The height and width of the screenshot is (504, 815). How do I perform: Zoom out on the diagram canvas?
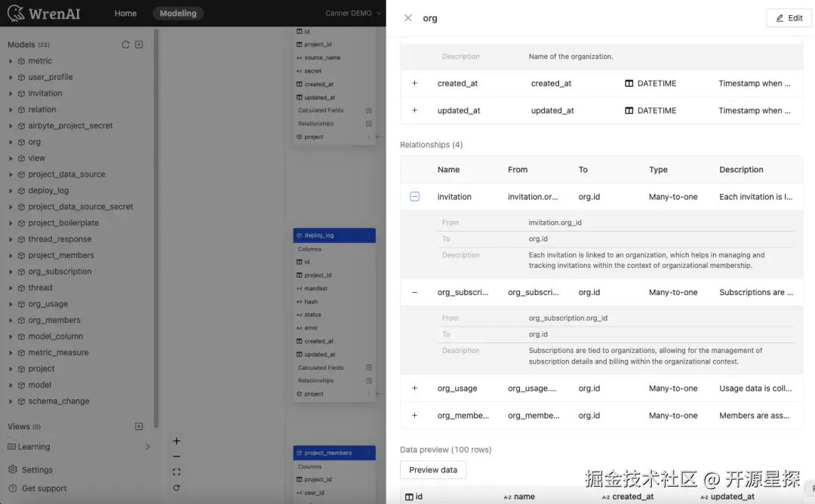tap(177, 456)
